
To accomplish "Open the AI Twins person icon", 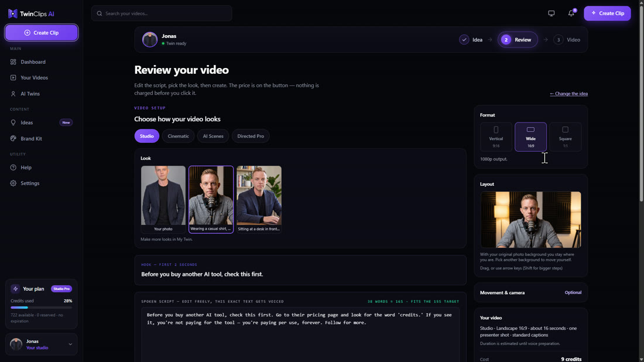I will click(x=13, y=94).
